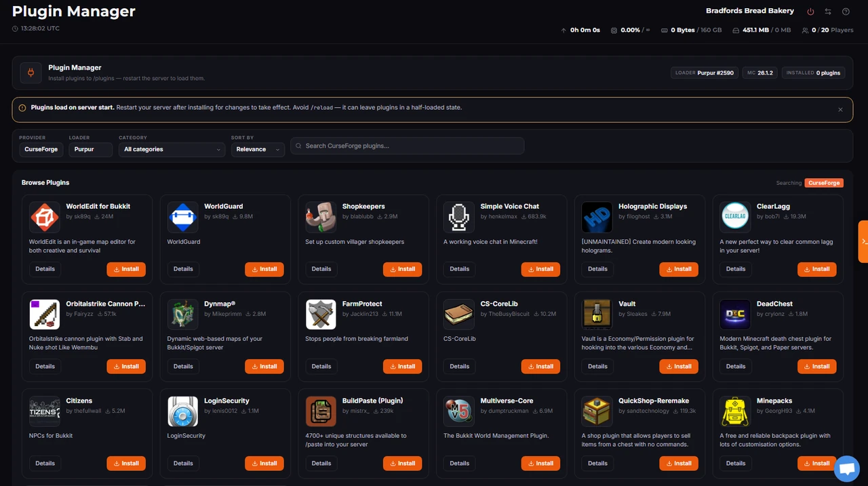Install the Minepacks plugin
The width and height of the screenshot is (868, 486).
click(816, 464)
